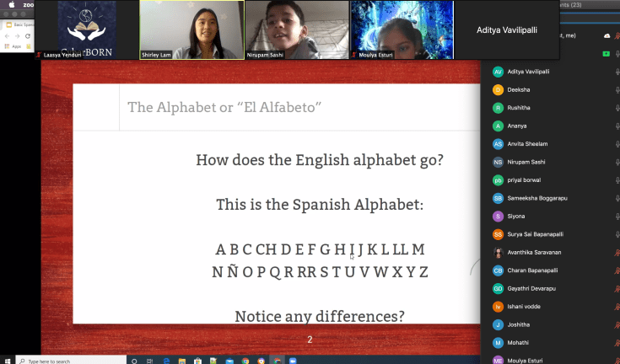The height and width of the screenshot is (364, 620).
Task: Click Laasya Yenduri's CyberBORN video tile
Action: (x=86, y=29)
